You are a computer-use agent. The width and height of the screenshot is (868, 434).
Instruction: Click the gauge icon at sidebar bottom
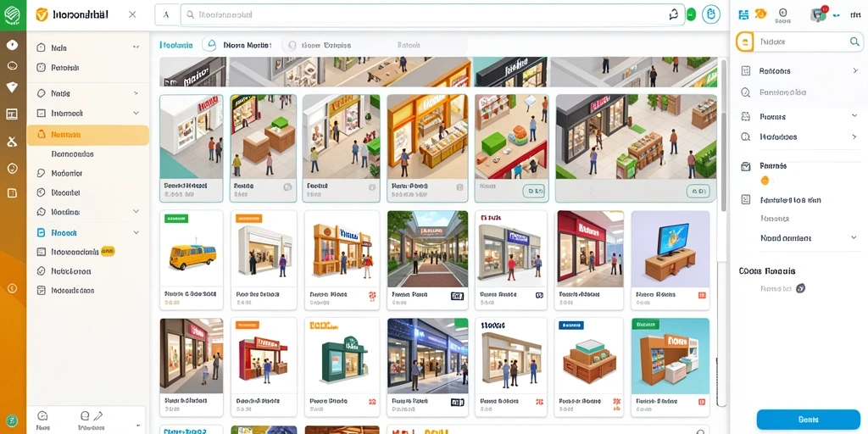coord(42,415)
